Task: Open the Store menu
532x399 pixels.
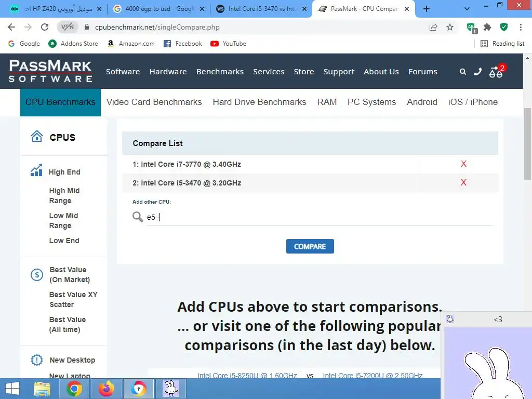Action: click(304, 72)
